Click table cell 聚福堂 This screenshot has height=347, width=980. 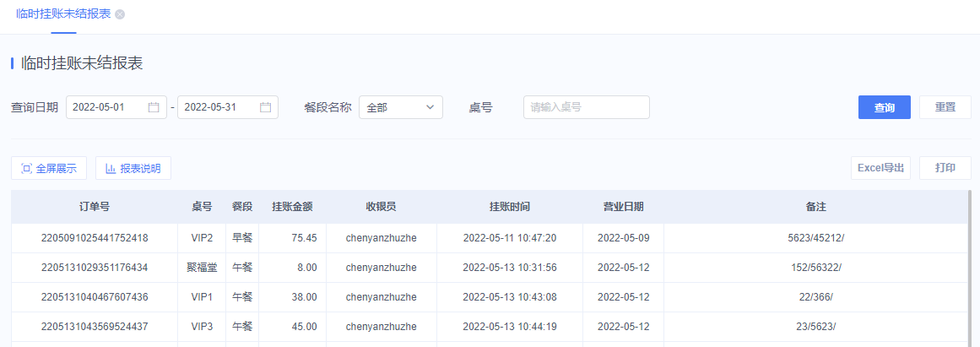tap(202, 268)
